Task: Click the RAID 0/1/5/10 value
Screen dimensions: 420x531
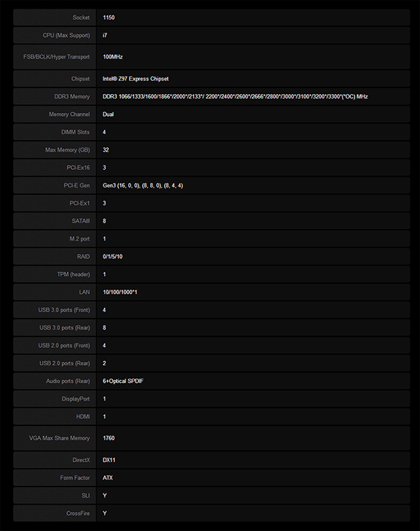Action: pyautogui.click(x=113, y=256)
